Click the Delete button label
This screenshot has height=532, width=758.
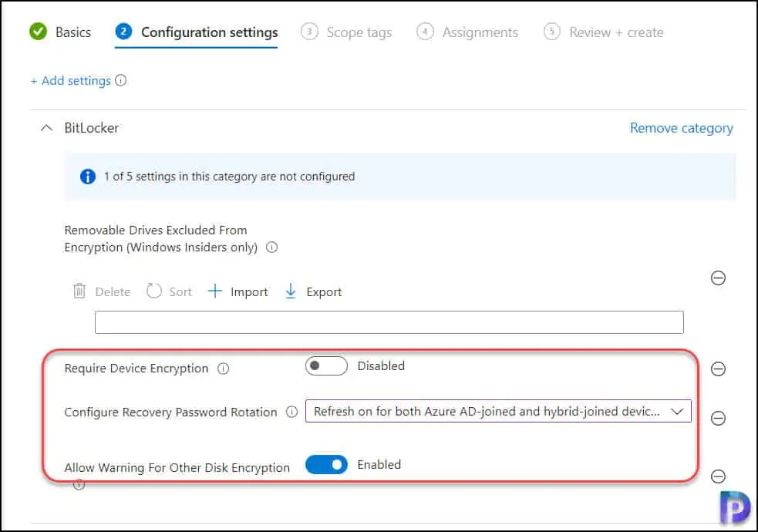click(113, 292)
